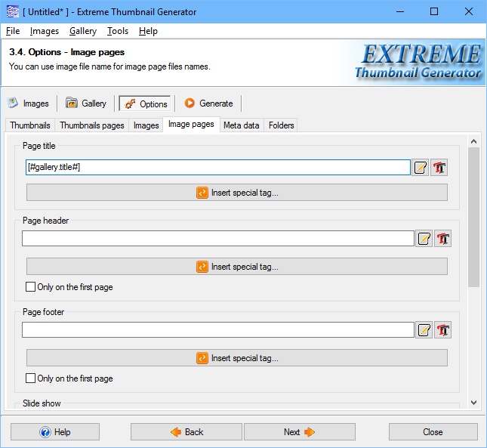Click the Help button at bottom
This screenshot has height=448, width=487.
(x=55, y=432)
